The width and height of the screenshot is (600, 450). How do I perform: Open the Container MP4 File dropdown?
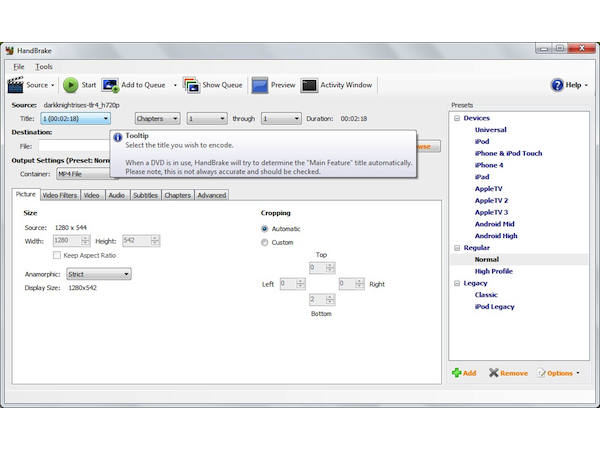pyautogui.click(x=83, y=174)
